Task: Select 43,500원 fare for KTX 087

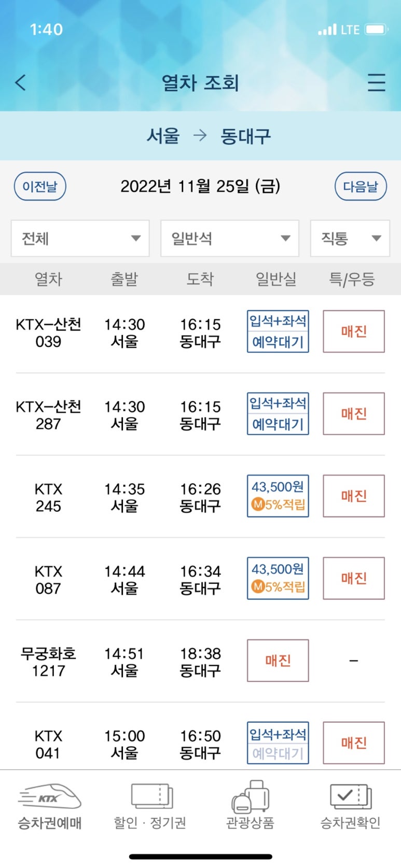Action: pos(278,578)
